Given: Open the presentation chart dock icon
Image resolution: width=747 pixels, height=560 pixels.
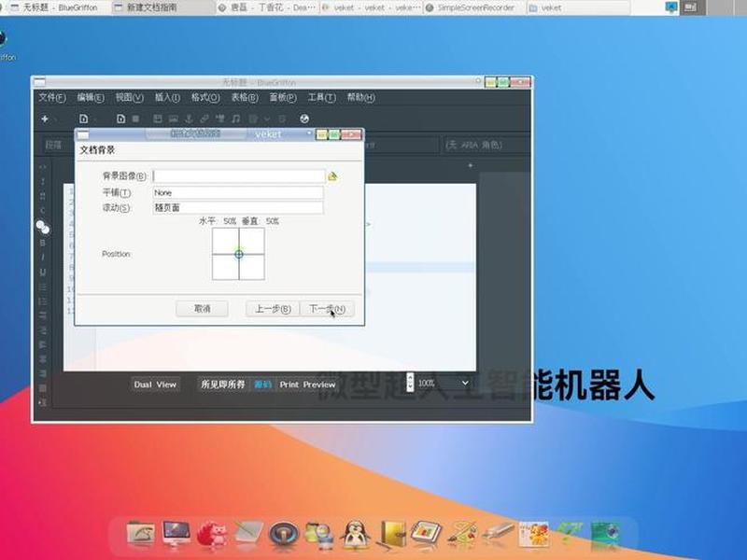Looking at the screenshot, I should click(x=427, y=533).
